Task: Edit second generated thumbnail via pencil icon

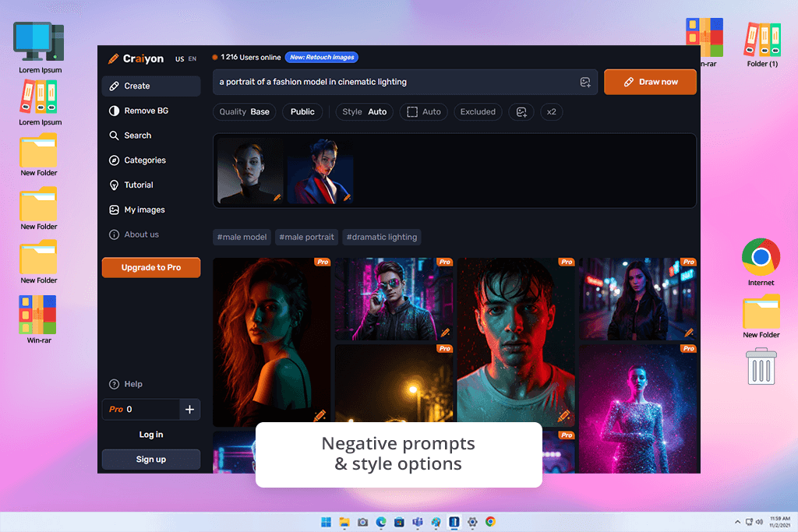Action: (x=347, y=197)
